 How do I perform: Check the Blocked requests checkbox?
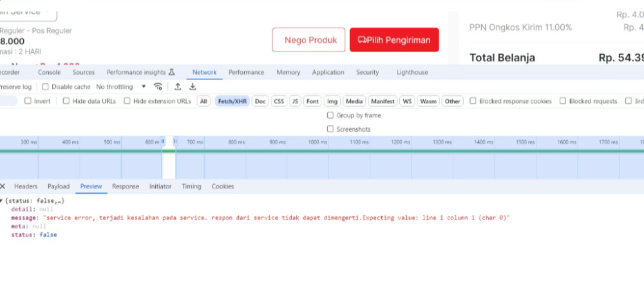[563, 101]
